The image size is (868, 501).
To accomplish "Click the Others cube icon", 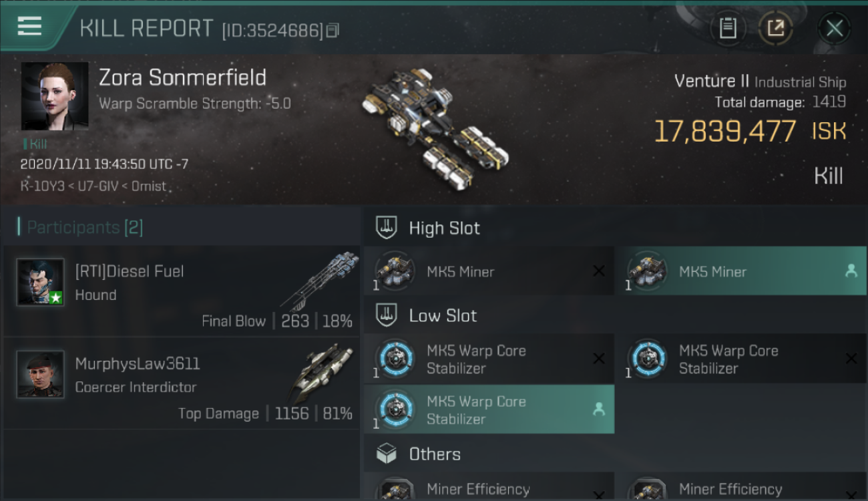I will point(387,454).
